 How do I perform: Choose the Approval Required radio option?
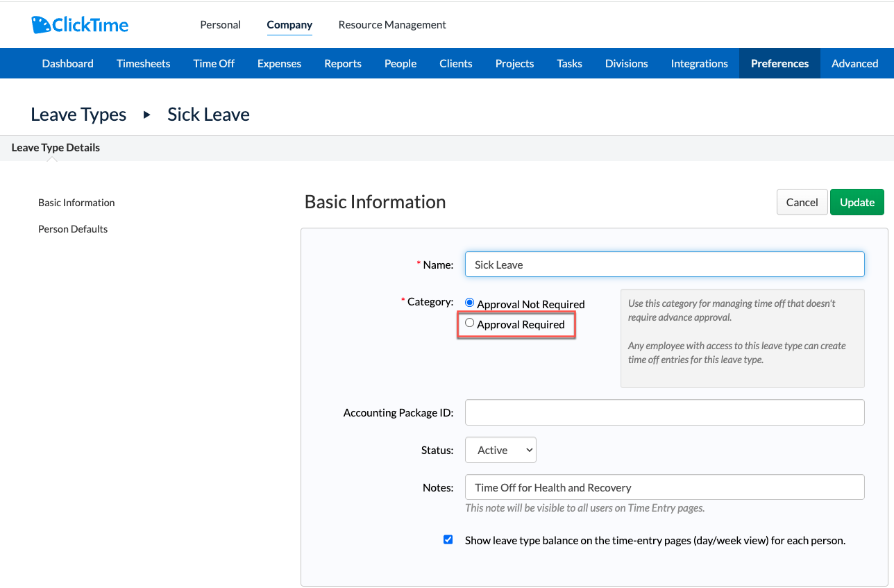point(470,323)
